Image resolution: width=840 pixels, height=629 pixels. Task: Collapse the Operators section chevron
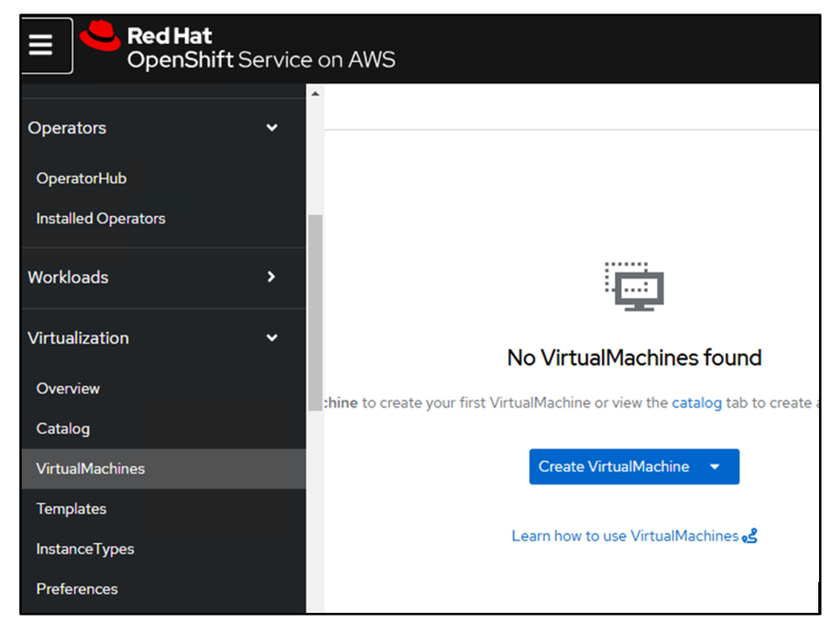(x=272, y=128)
